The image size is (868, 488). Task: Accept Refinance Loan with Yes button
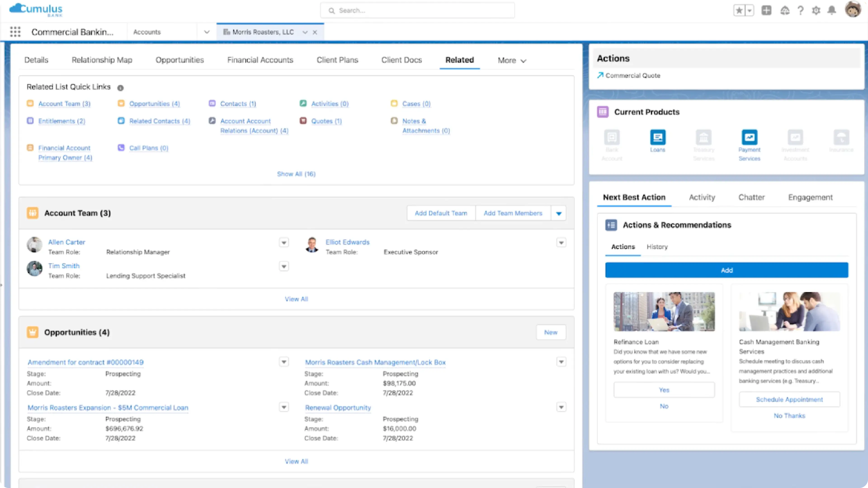tap(664, 390)
